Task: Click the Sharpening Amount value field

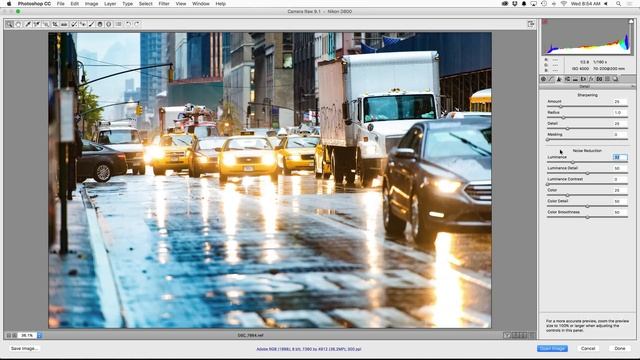Action: tap(620, 101)
